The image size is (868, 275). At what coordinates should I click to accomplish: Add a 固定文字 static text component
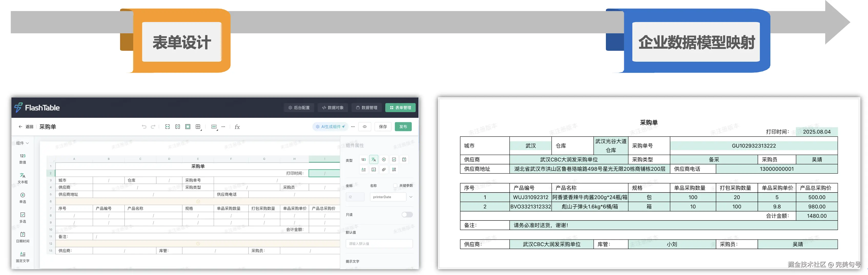click(x=23, y=257)
